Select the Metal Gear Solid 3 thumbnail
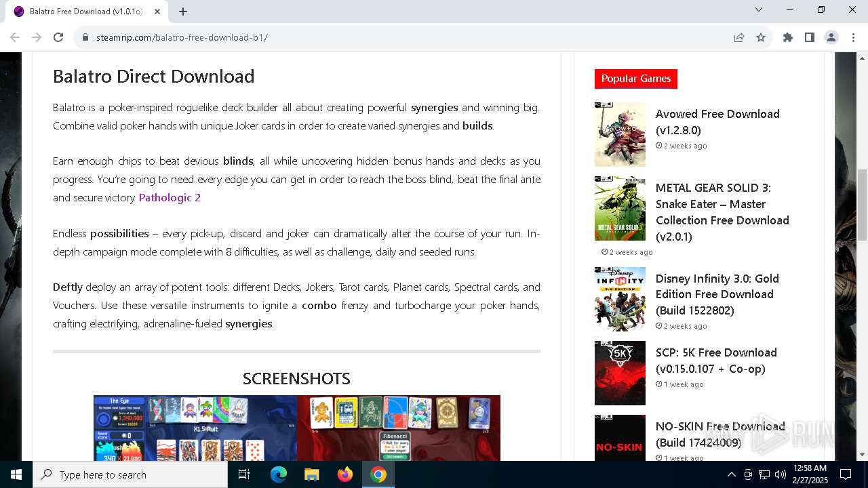The image size is (868, 488). tap(620, 208)
